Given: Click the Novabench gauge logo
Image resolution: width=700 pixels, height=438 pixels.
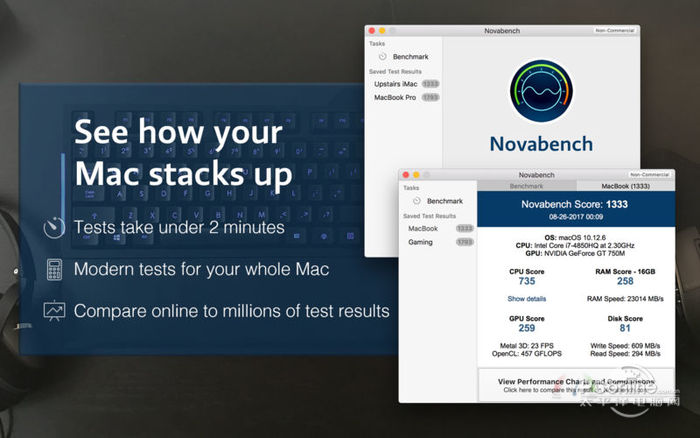Looking at the screenshot, I should (542, 91).
